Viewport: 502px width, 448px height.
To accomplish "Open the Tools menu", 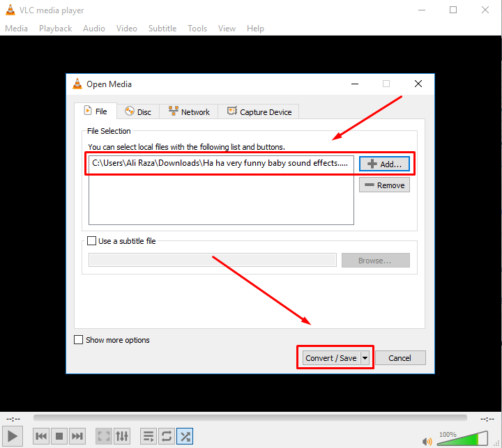I will (197, 29).
